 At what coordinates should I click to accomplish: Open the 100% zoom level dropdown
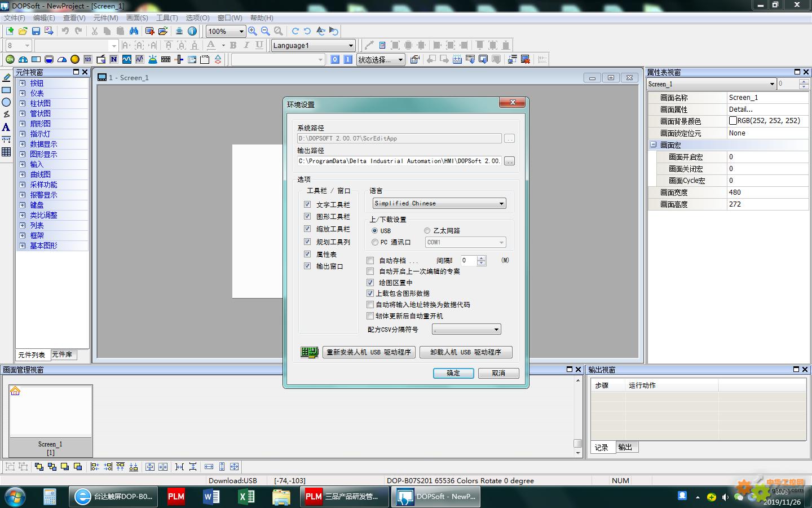pos(226,31)
